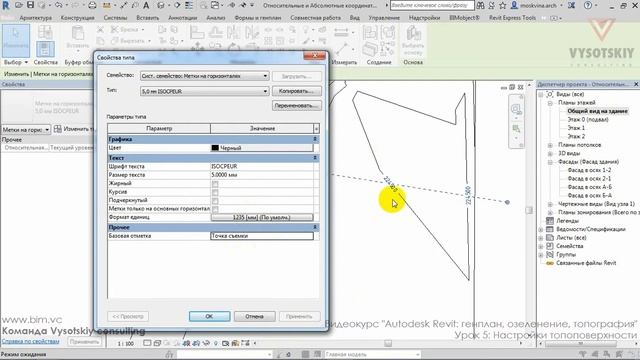Open the Properties type selector dropdown
Screen dimensions: 640x360
[26, 129]
